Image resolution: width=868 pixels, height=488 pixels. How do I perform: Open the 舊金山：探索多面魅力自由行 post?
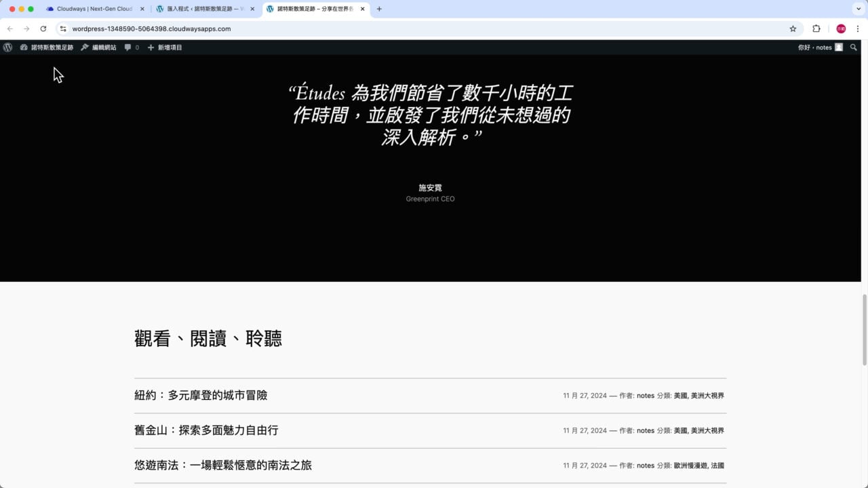point(206,430)
